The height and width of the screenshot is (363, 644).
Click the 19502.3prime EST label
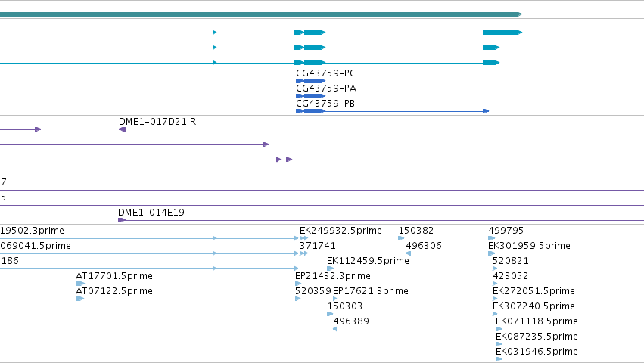point(32,231)
